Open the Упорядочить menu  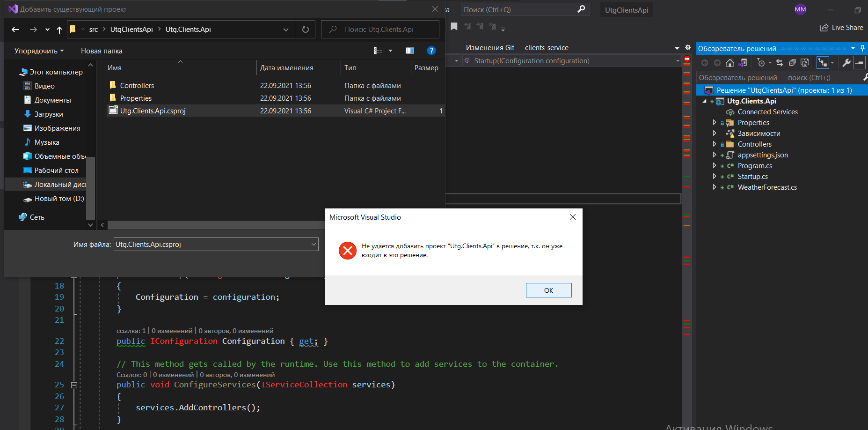[x=39, y=51]
